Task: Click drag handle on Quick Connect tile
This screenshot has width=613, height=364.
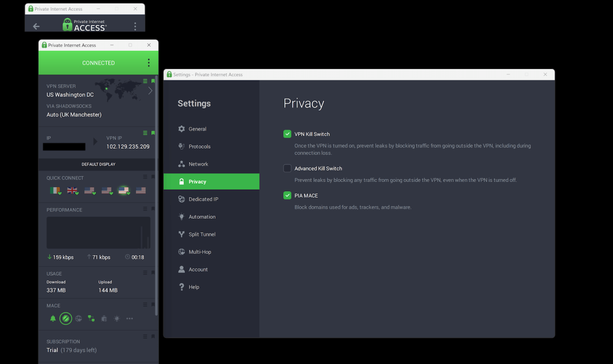Action: 145,177
